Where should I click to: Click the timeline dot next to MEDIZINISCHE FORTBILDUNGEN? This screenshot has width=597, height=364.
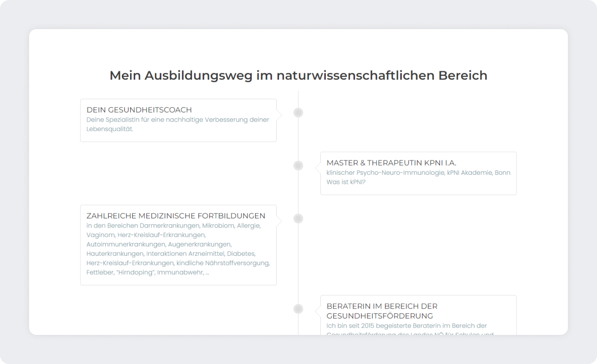tap(298, 219)
